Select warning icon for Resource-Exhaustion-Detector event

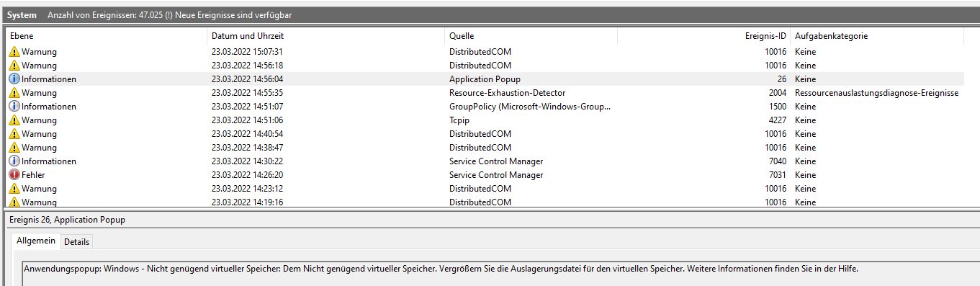pos(14,93)
